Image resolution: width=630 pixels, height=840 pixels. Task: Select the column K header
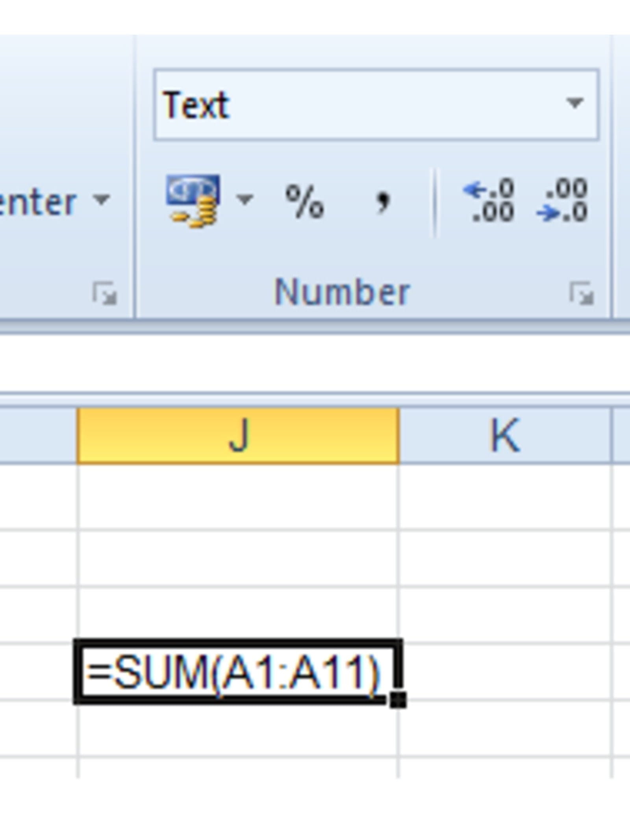pyautogui.click(x=505, y=436)
